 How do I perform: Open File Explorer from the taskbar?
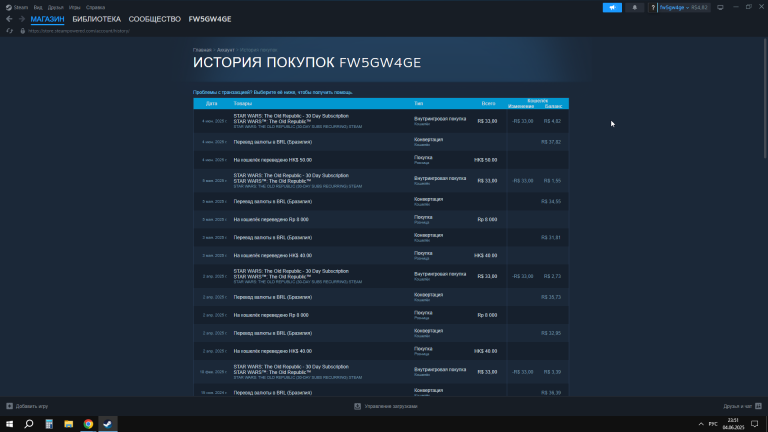coord(69,424)
